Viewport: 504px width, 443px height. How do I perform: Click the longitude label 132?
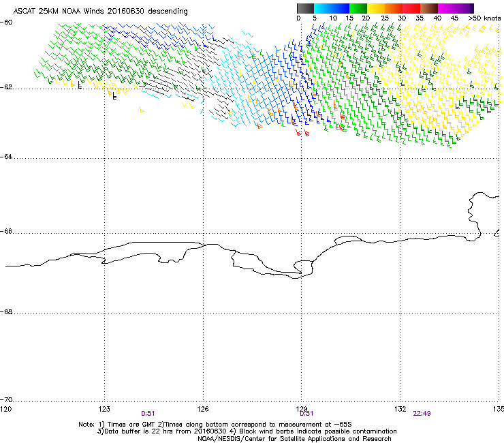400,409
